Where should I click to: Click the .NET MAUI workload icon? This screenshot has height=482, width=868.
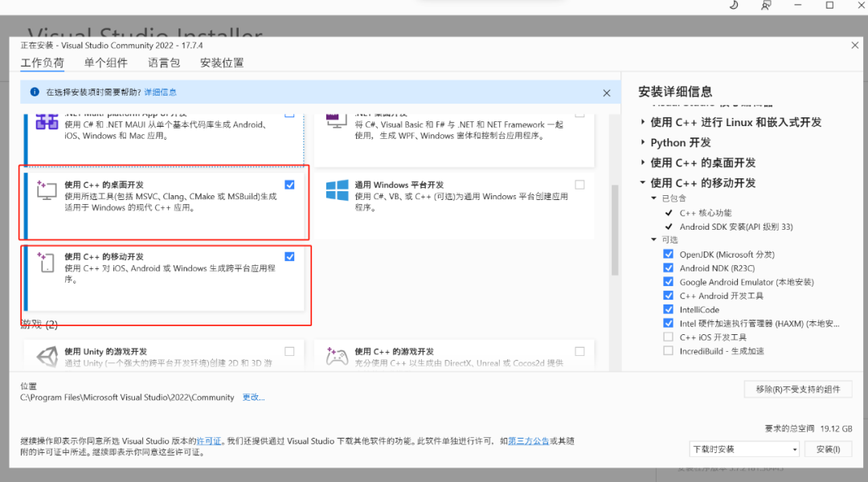tap(47, 121)
